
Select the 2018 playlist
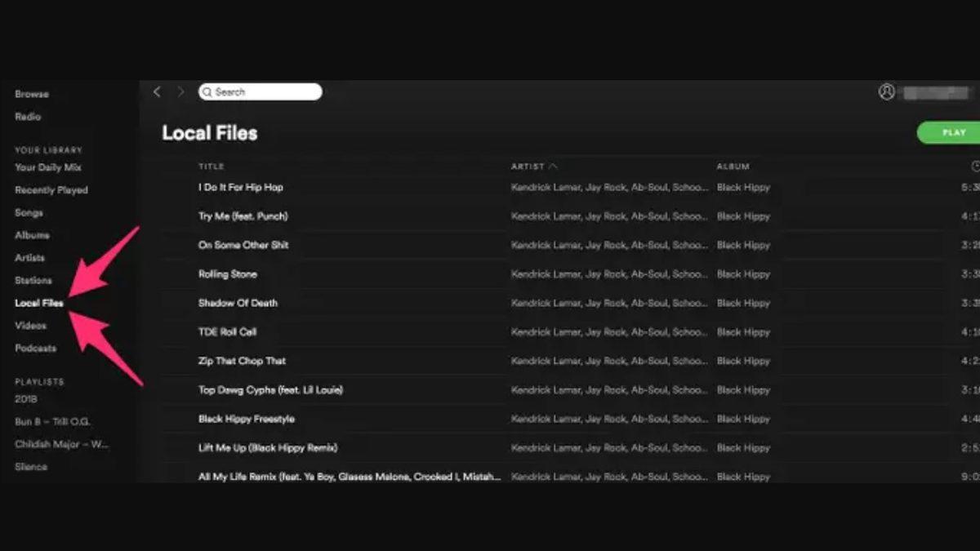(26, 399)
